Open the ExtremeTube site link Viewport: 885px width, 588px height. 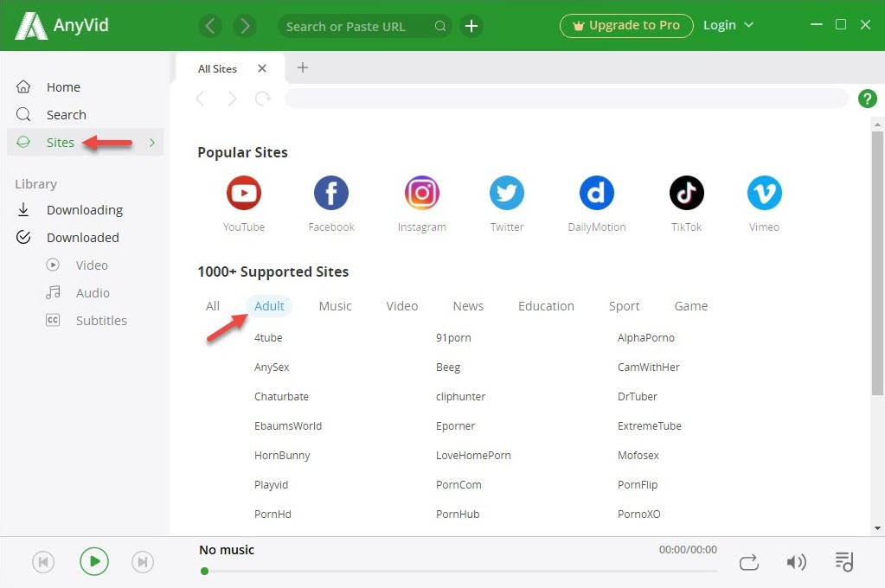649,426
